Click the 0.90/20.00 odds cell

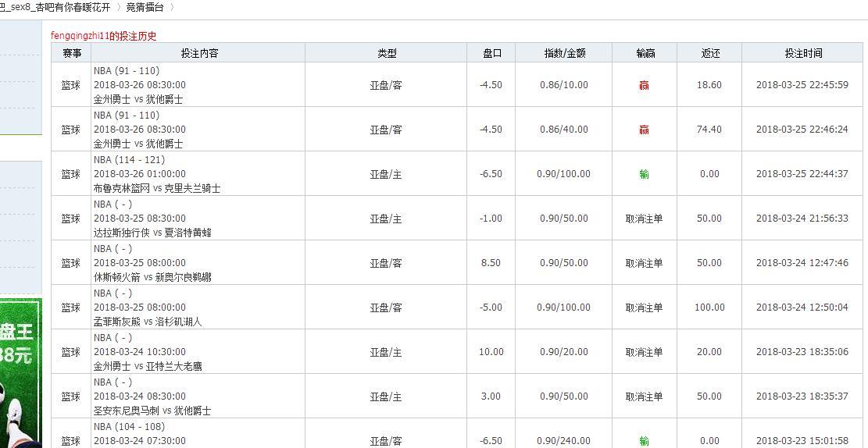564,352
